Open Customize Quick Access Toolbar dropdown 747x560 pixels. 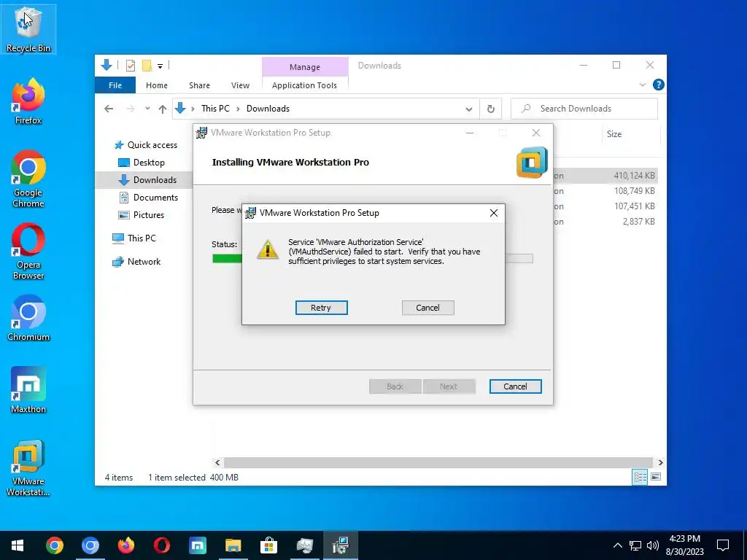coord(160,66)
